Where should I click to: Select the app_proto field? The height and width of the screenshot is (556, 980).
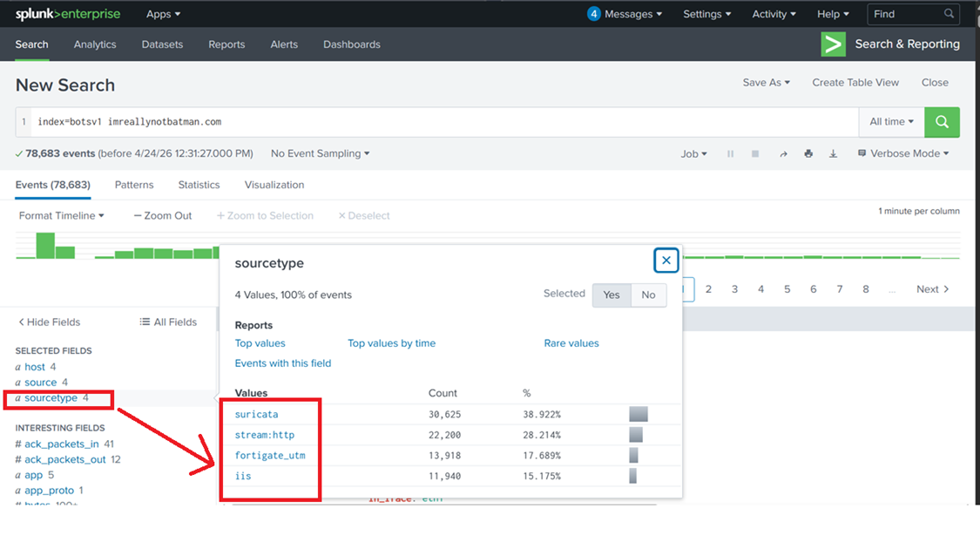50,491
